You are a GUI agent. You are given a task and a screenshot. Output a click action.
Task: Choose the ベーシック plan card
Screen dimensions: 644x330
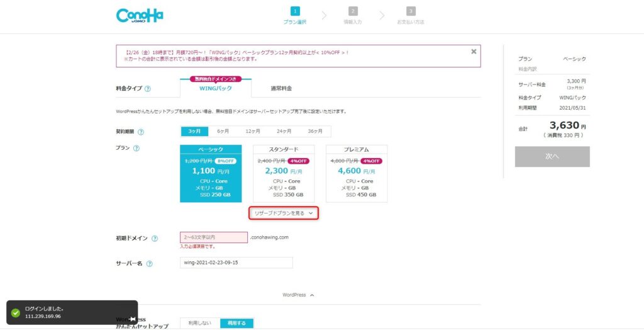211,173
